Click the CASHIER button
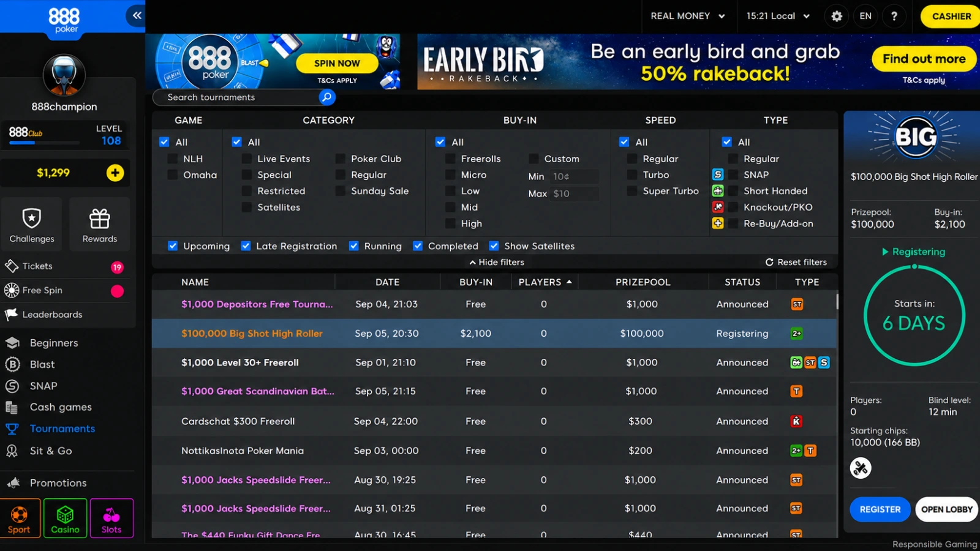Image resolution: width=980 pixels, height=551 pixels. tap(951, 17)
